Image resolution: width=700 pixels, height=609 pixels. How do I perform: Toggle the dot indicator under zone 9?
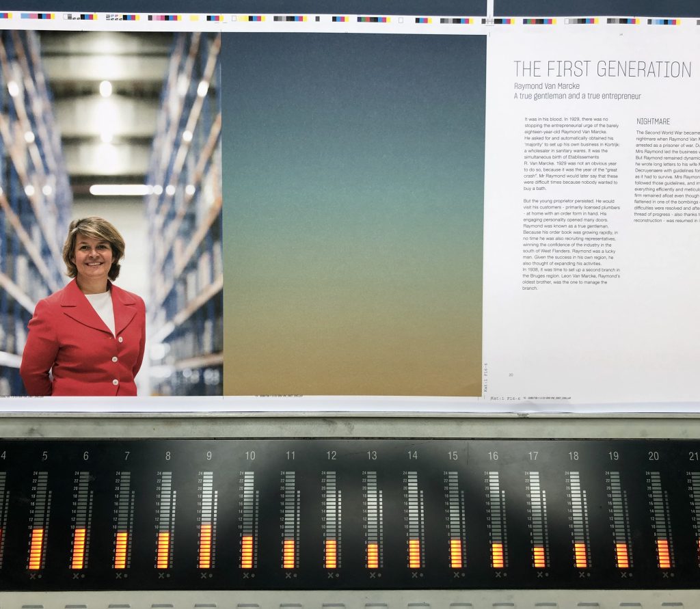pyautogui.click(x=211, y=576)
